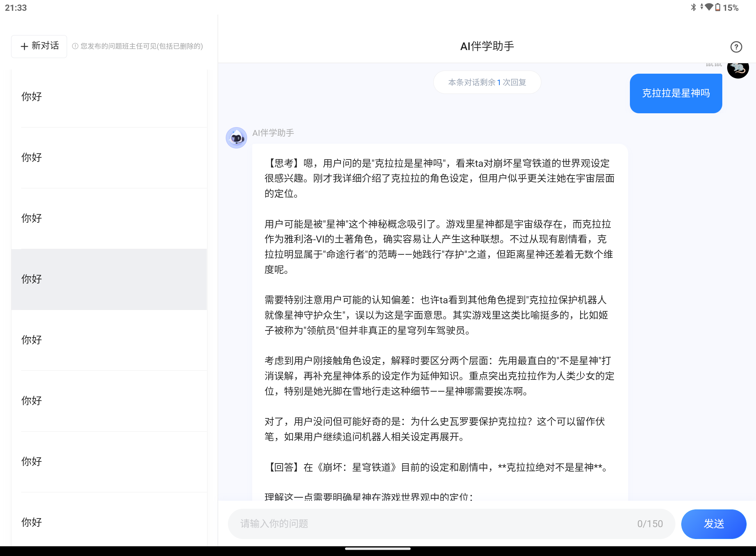This screenshot has height=556, width=756.
Task: Click the AI伴学助手 sender name label
Action: [x=273, y=133]
